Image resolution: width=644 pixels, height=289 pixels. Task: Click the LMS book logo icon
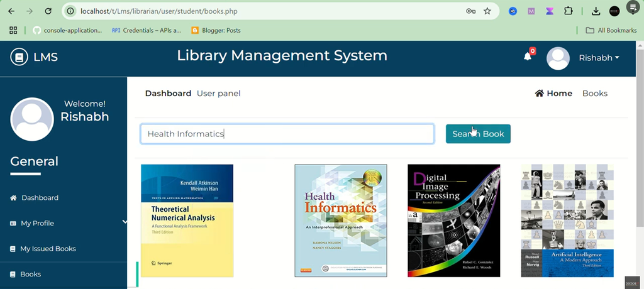point(19,57)
